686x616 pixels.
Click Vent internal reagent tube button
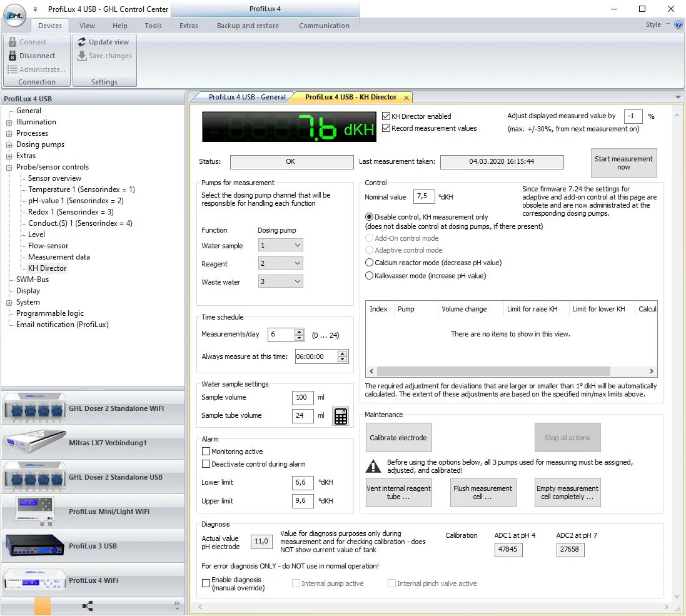[398, 493]
